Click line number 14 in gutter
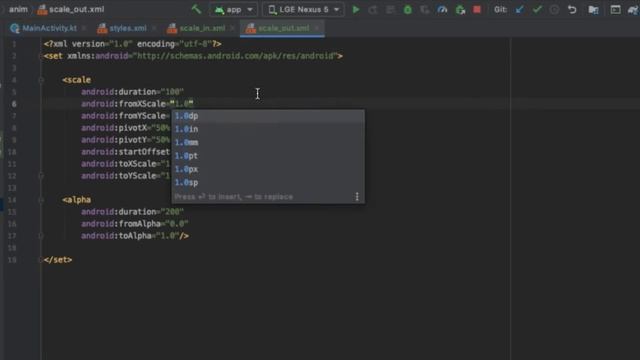Screen dimensions: 640x360 [12, 200]
